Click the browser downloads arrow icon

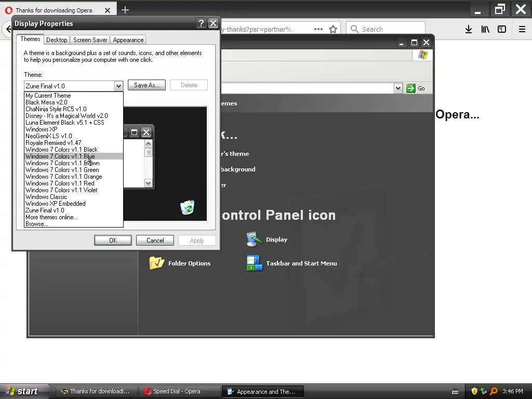click(469, 29)
